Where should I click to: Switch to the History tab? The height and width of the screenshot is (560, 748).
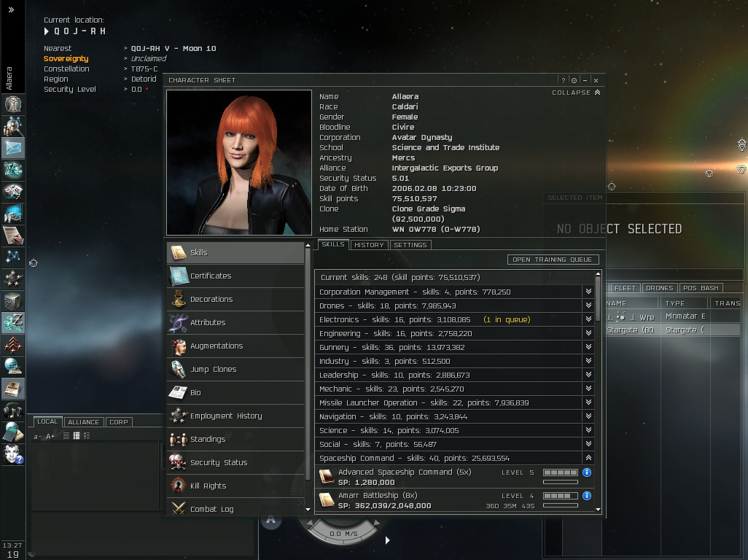(369, 245)
